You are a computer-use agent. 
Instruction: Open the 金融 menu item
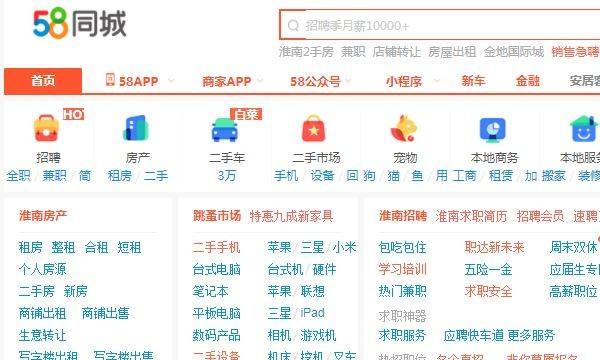[527, 81]
